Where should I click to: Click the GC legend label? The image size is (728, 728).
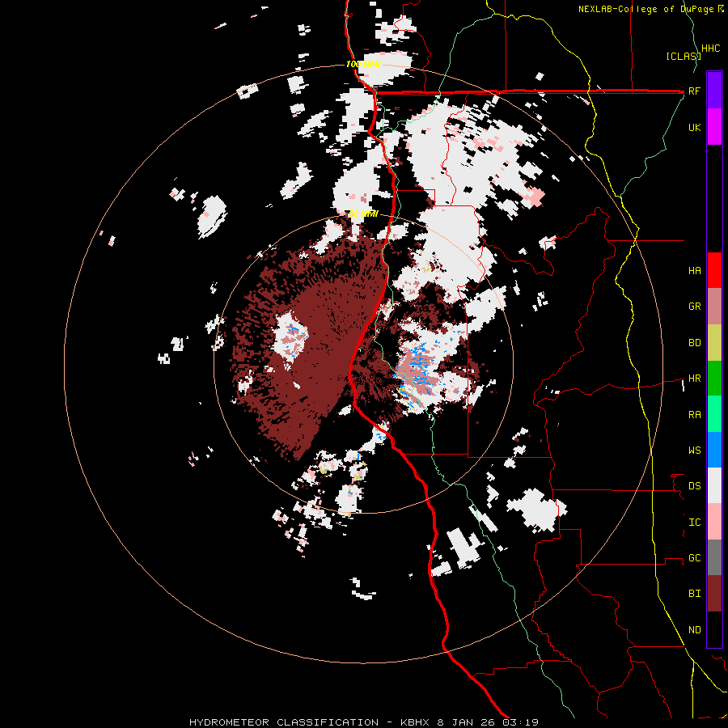coord(694,558)
